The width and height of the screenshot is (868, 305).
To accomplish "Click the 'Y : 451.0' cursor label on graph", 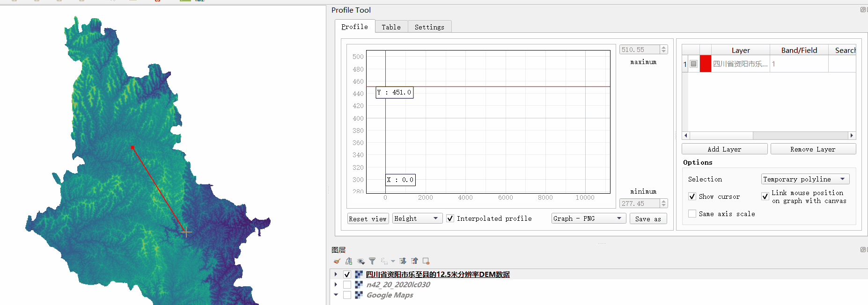I will pyautogui.click(x=395, y=92).
